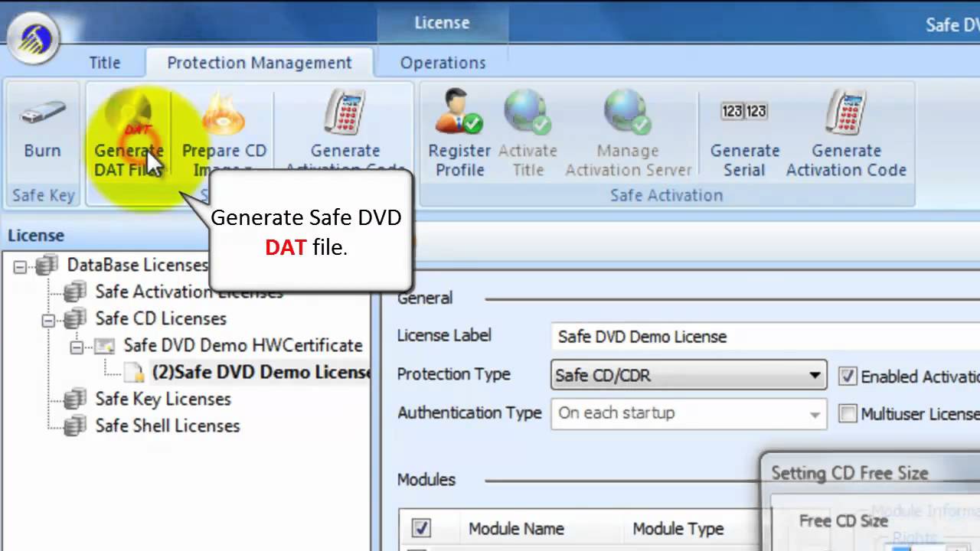Click the License panel header
Image resolution: width=980 pixels, height=551 pixels.
click(36, 236)
